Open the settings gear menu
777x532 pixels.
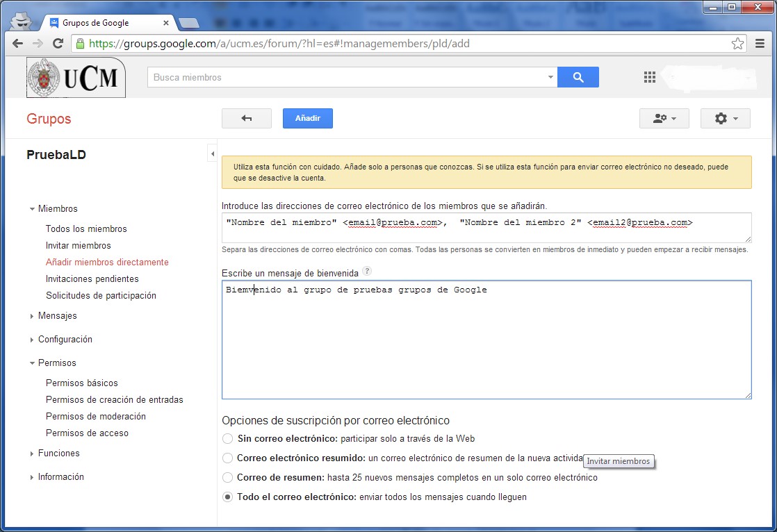coord(726,118)
